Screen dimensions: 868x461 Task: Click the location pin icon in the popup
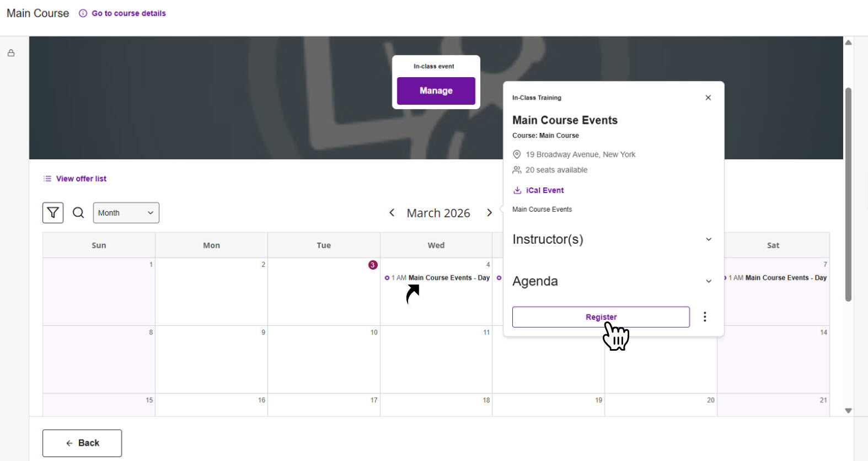(x=517, y=154)
